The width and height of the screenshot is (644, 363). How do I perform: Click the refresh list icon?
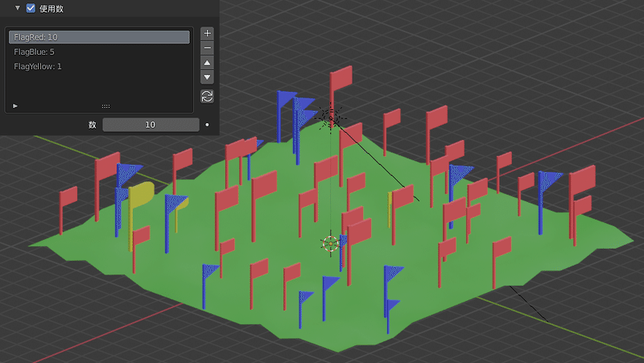pyautogui.click(x=208, y=97)
